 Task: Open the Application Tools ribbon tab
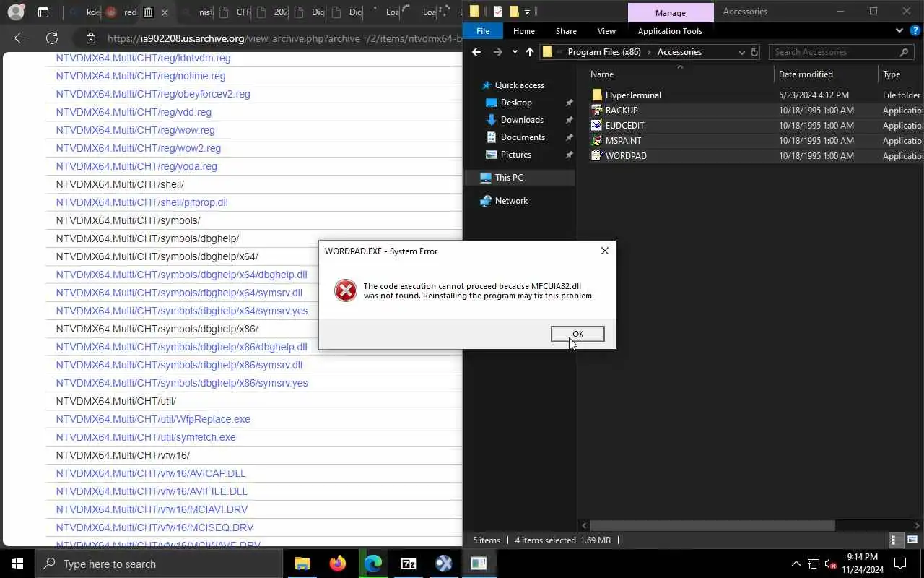[x=670, y=31]
